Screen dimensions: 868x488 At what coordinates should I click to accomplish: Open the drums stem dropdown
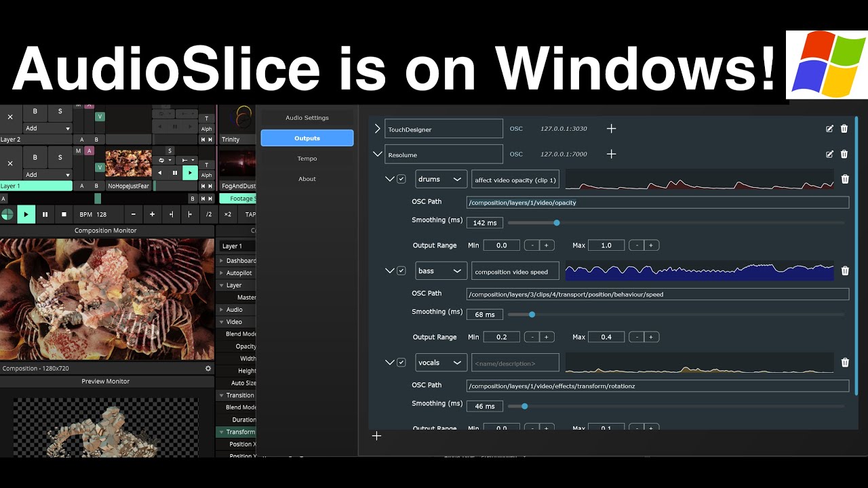(441, 180)
